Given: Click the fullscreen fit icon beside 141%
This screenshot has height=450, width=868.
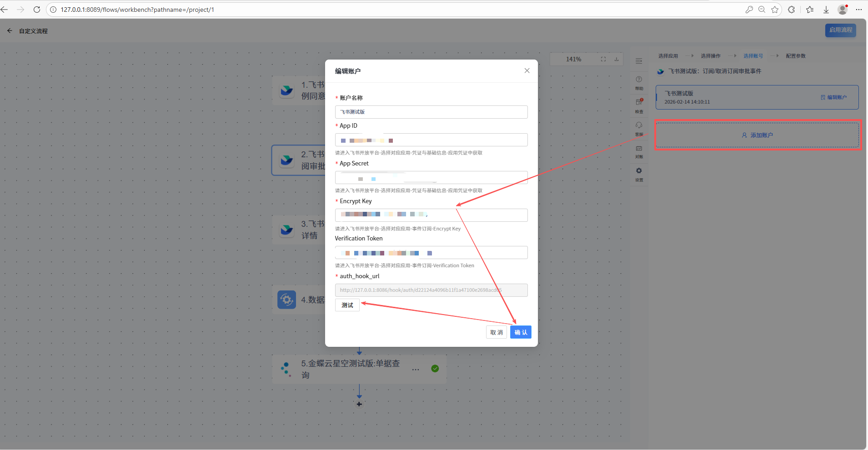Looking at the screenshot, I should pyautogui.click(x=603, y=59).
